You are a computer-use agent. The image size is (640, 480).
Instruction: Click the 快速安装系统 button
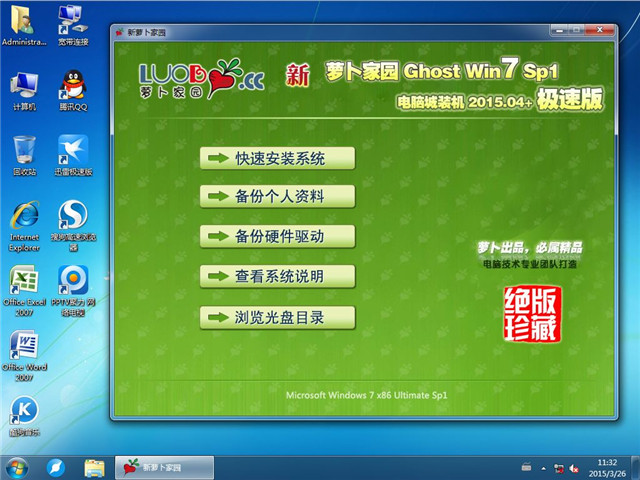point(278,158)
